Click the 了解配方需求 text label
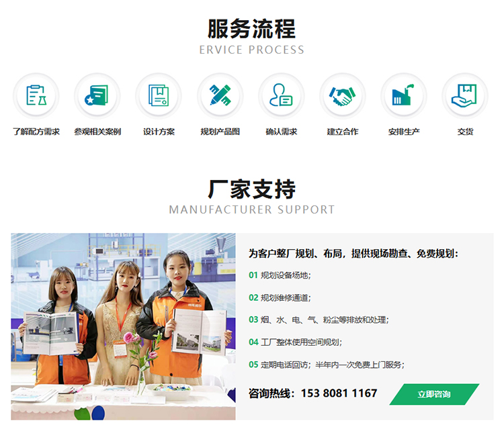The image size is (504, 427). click(x=36, y=132)
